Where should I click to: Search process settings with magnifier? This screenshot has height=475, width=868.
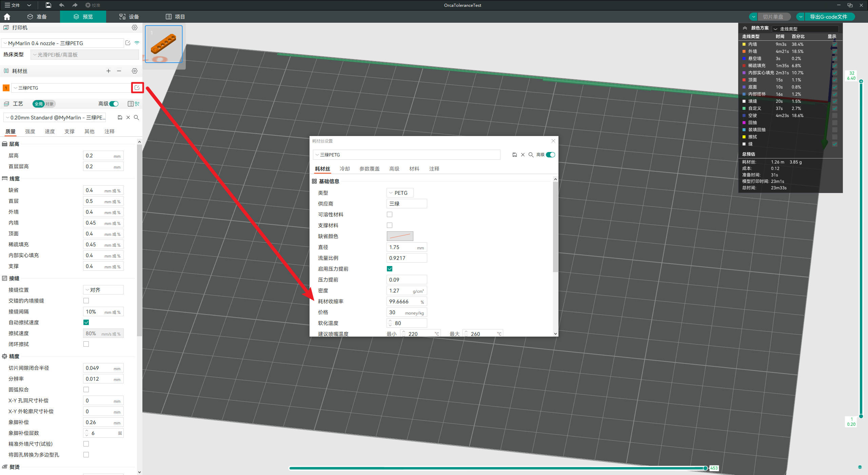point(136,117)
